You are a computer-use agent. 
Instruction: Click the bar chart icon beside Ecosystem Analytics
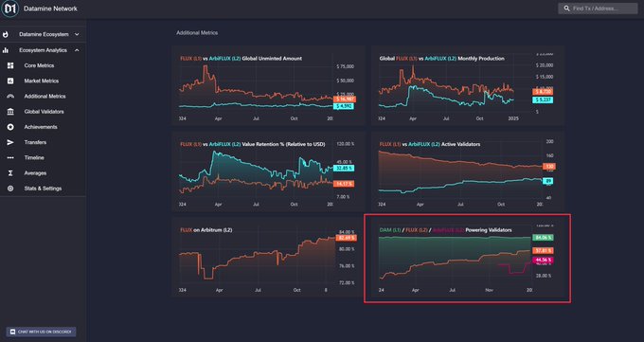(x=6, y=50)
